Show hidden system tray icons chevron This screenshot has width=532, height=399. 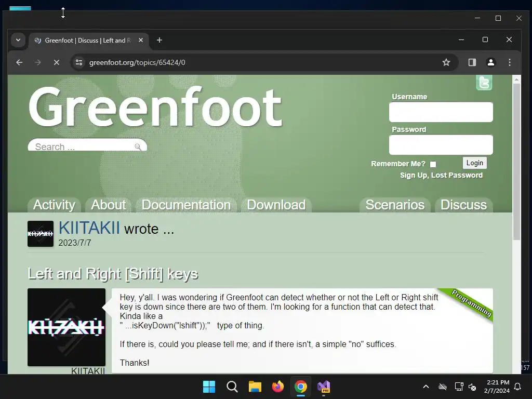coord(426,387)
